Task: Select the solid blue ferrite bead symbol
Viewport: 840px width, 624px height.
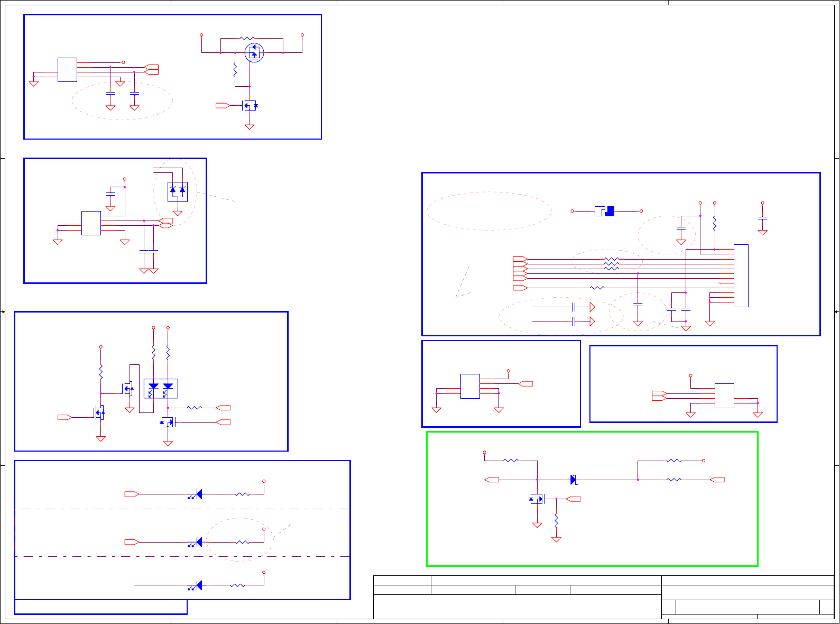Action: pos(604,211)
